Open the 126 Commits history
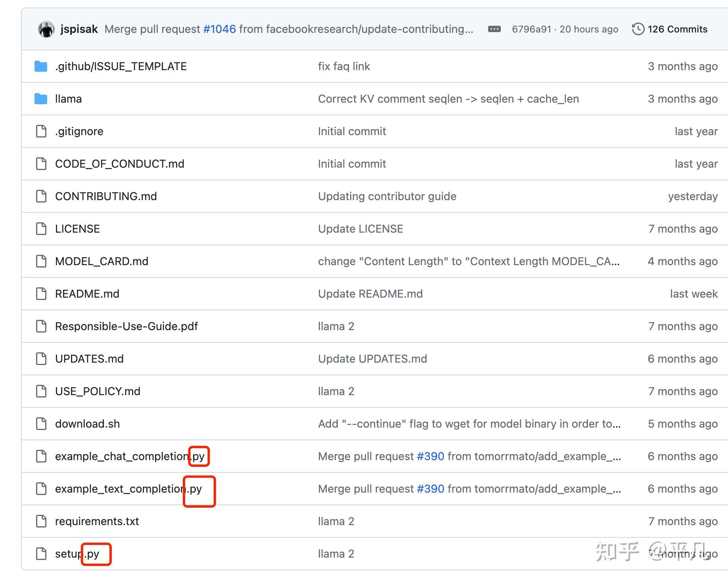Viewport: 728px width, 581px height. point(670,29)
